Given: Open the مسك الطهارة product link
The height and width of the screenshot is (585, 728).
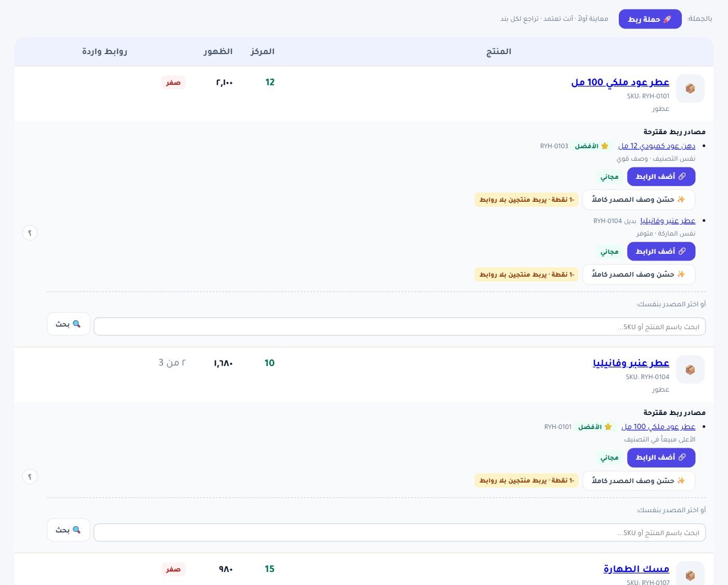Looking at the screenshot, I should 636,569.
